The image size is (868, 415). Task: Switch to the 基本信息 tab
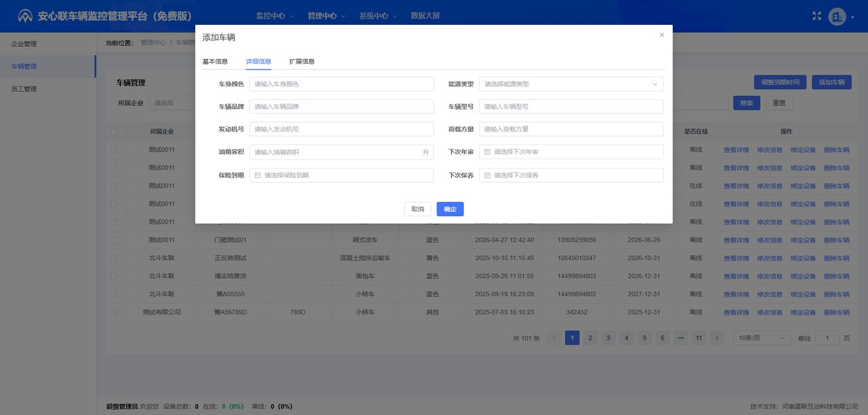[x=215, y=61]
